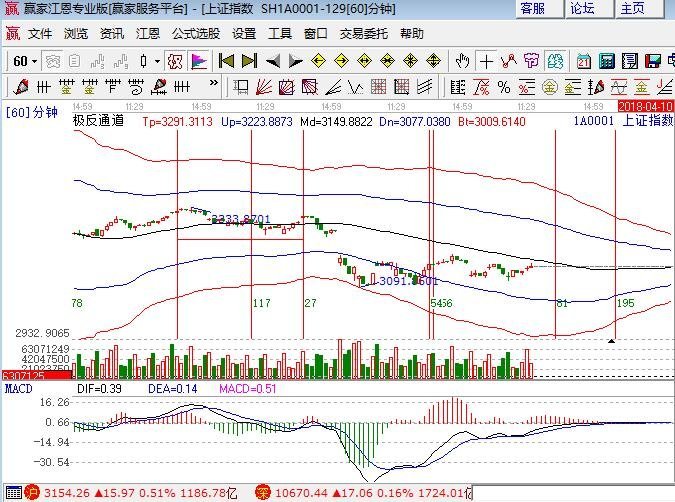Click the colored flag icon
The width and height of the screenshot is (675, 502).
pos(199,62)
